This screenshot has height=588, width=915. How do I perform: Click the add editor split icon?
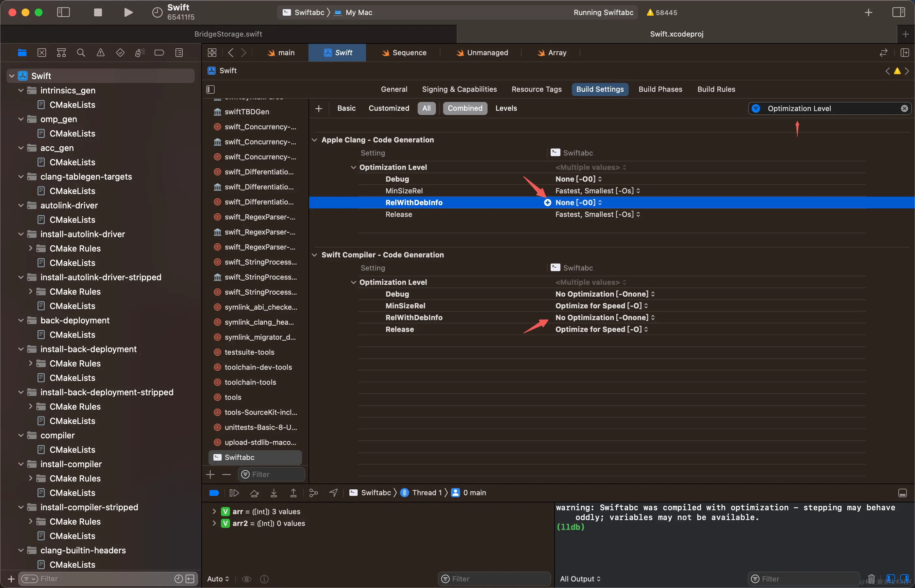[904, 53]
